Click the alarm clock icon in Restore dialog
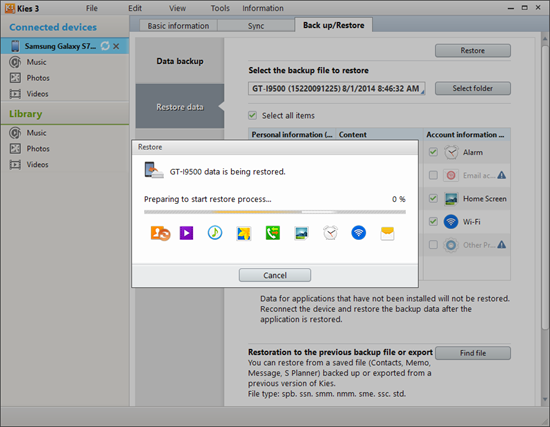550x427 pixels. (x=330, y=233)
